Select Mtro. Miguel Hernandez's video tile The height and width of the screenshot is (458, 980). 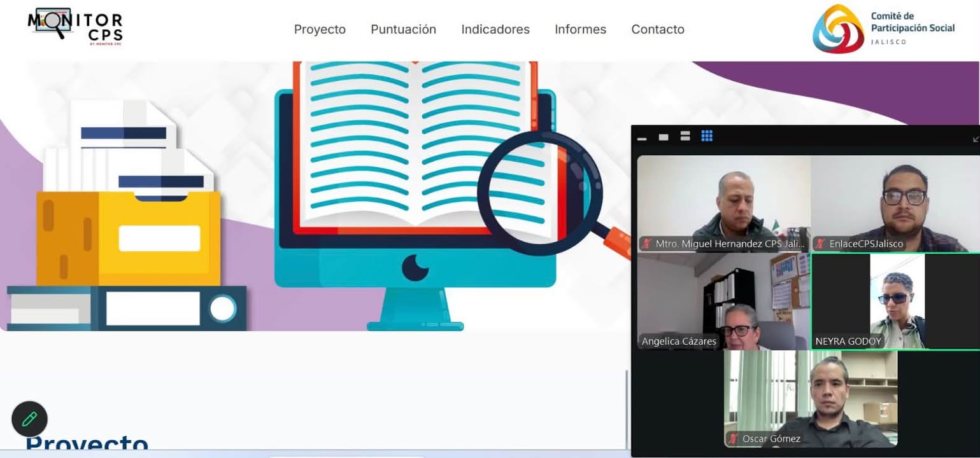click(724, 204)
